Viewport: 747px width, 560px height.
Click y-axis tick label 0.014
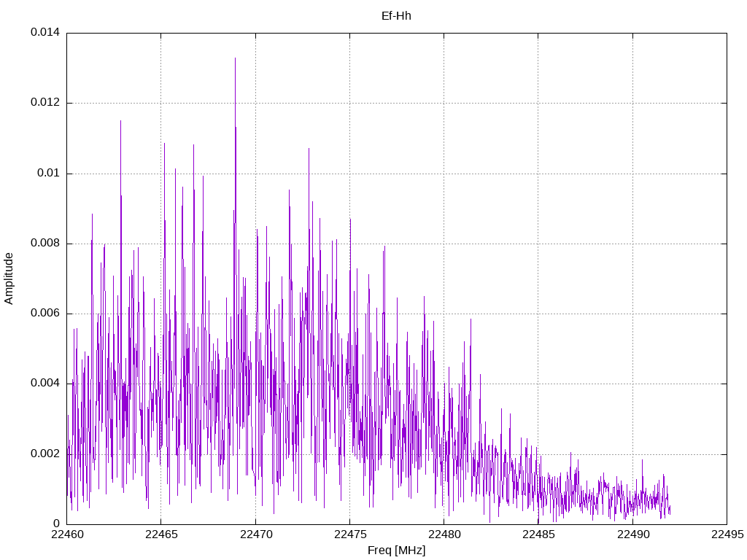coord(45,32)
